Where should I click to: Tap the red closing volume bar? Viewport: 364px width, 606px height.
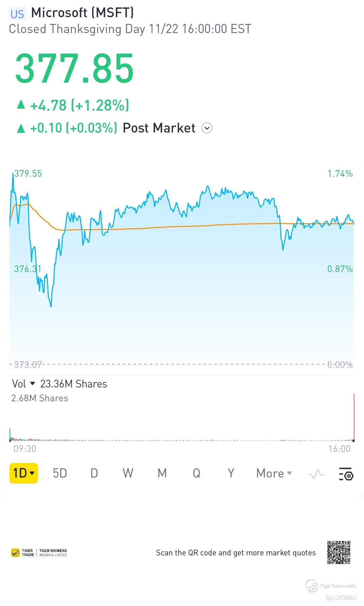pyautogui.click(x=354, y=417)
